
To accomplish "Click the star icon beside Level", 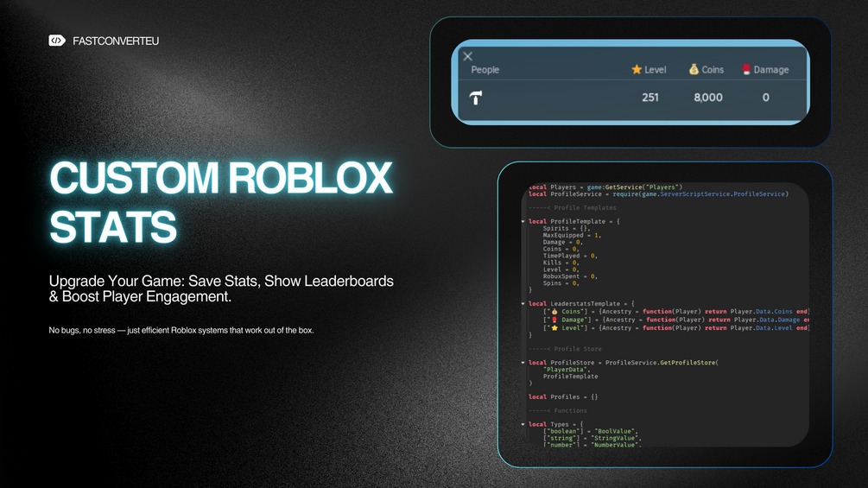I will pos(637,69).
